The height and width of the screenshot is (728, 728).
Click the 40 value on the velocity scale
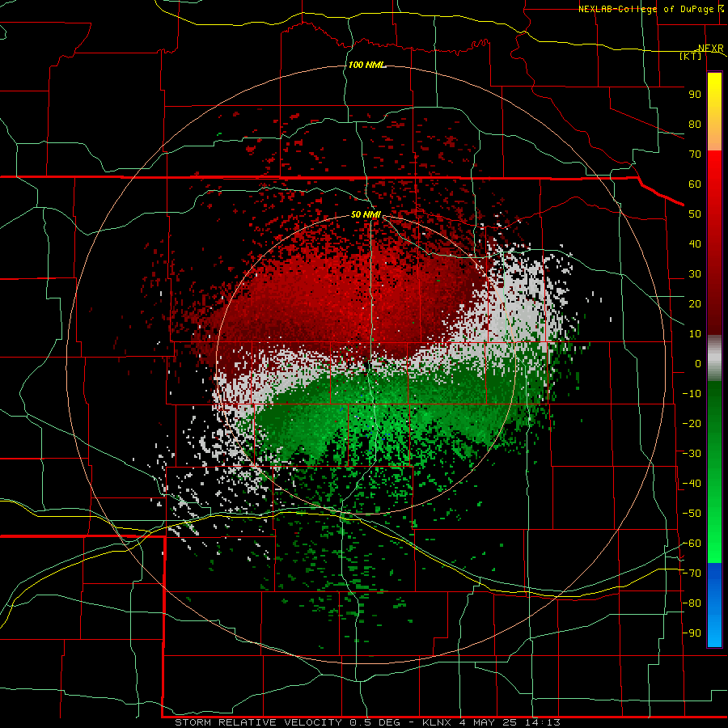[695, 244]
